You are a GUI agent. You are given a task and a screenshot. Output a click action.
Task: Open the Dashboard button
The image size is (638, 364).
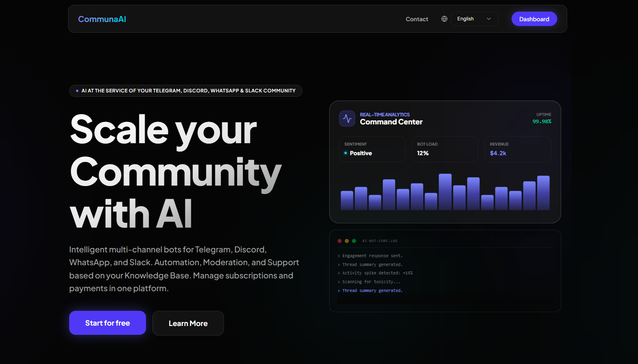pyautogui.click(x=534, y=19)
